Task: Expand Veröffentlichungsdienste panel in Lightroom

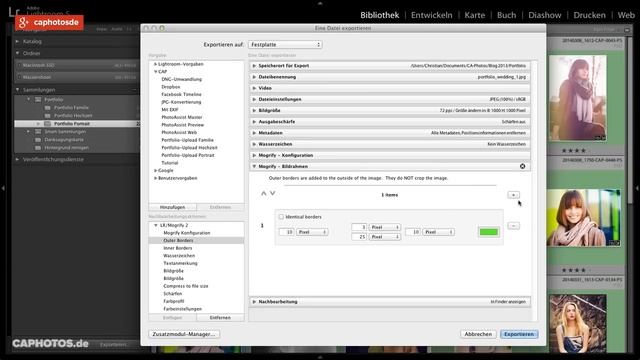Action: 17,160
